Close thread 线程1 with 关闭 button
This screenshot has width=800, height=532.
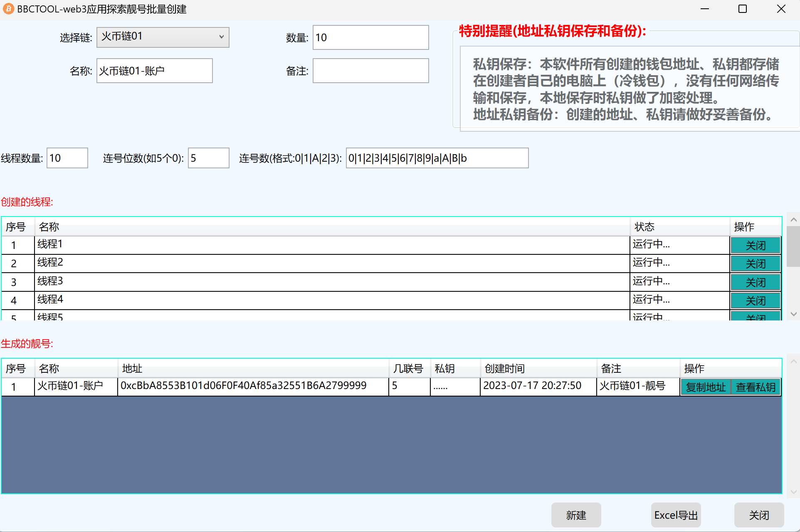[x=755, y=245]
